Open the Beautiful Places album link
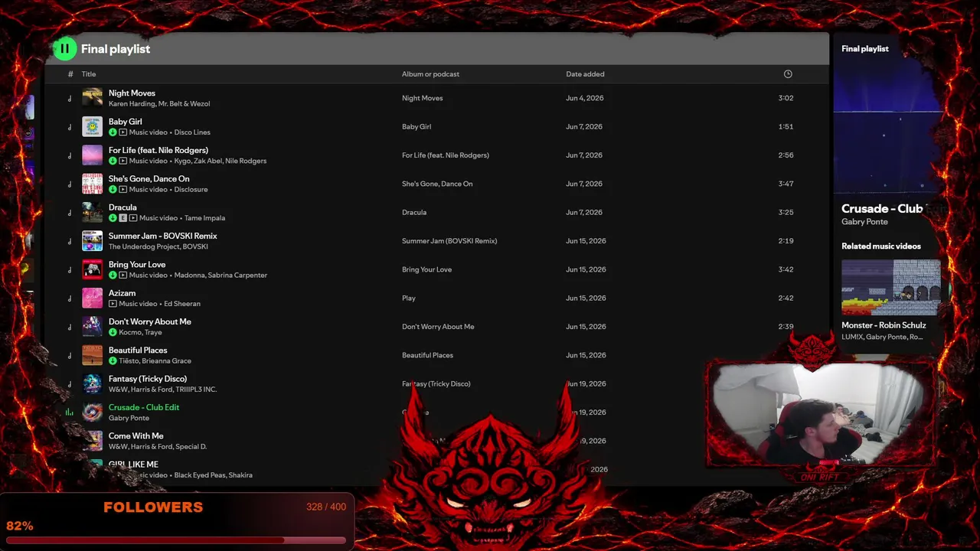 click(427, 355)
